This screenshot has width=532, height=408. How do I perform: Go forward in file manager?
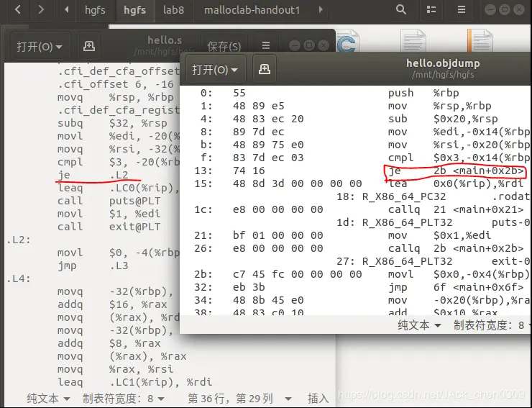(41, 9)
